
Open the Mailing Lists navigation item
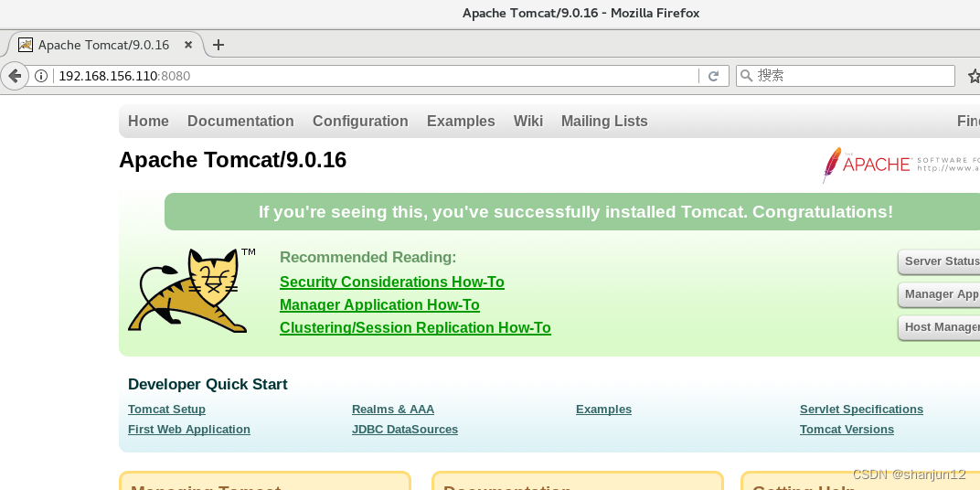tap(604, 122)
